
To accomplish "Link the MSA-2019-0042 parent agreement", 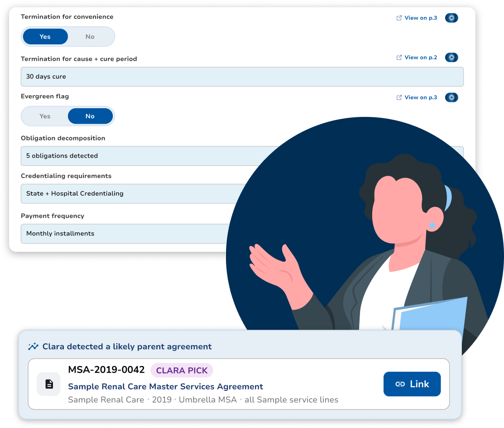I will click(x=412, y=384).
